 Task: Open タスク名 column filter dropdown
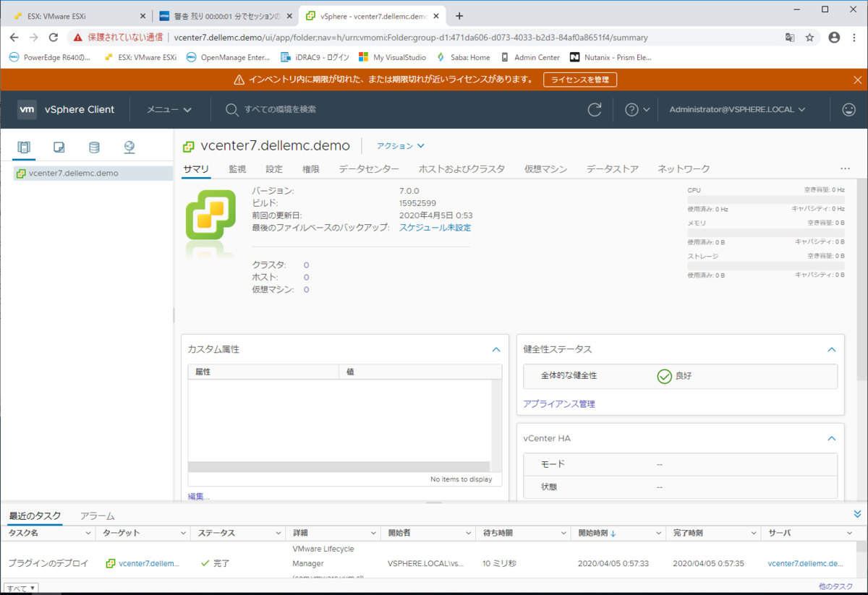pos(88,533)
